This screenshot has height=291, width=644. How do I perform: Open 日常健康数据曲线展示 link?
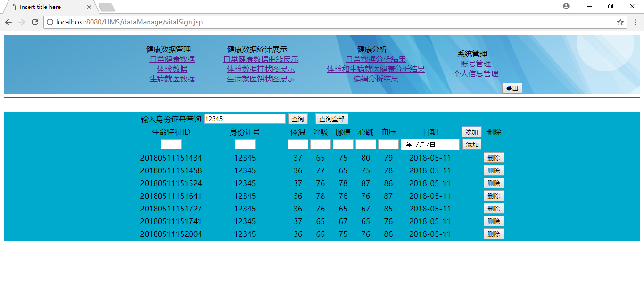tap(261, 59)
